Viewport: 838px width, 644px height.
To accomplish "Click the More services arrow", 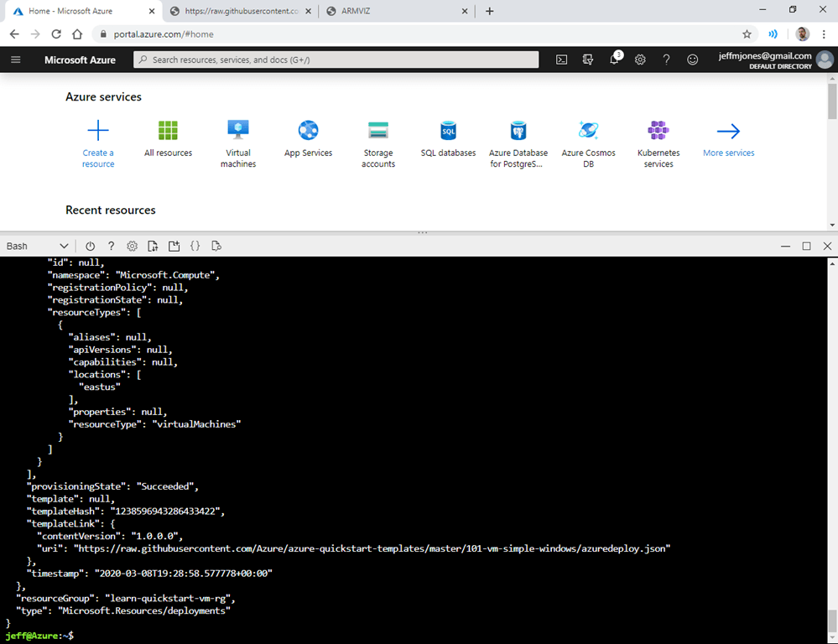I will [728, 131].
